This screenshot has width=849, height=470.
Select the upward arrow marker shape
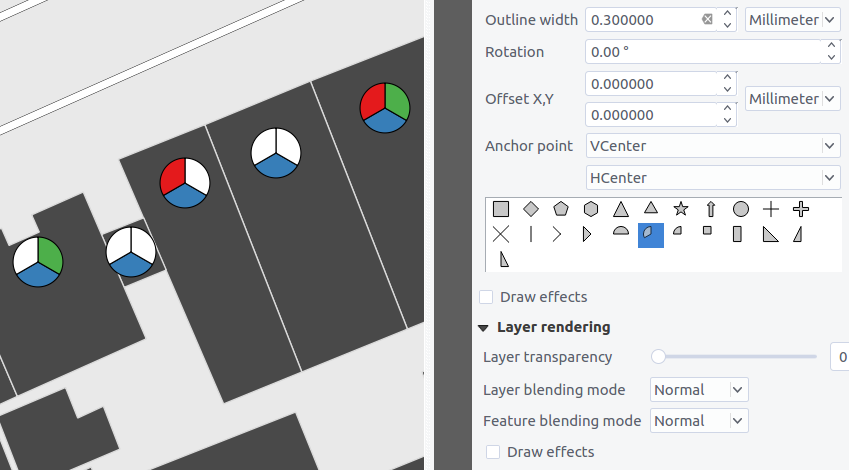[711, 209]
